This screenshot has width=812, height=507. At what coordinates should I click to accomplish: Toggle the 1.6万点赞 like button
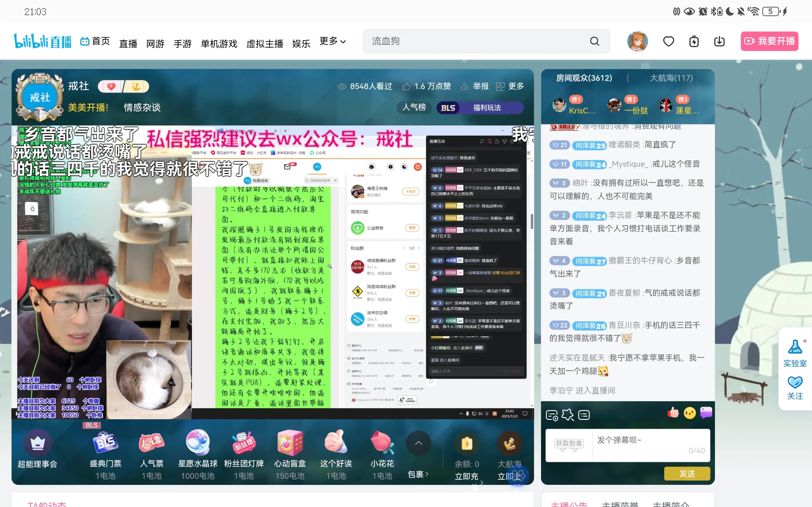[427, 86]
